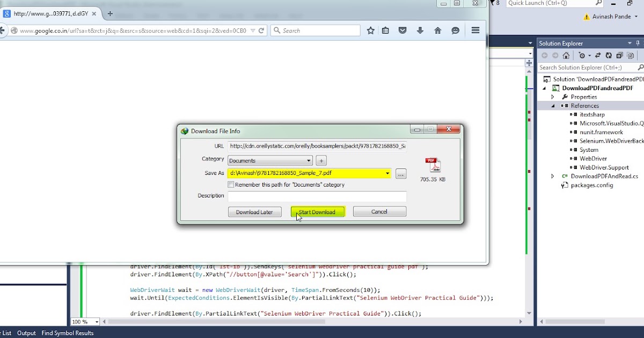Screen dimensions: 644x338
Task: Click Start Download in the dialog
Action: pos(317,212)
